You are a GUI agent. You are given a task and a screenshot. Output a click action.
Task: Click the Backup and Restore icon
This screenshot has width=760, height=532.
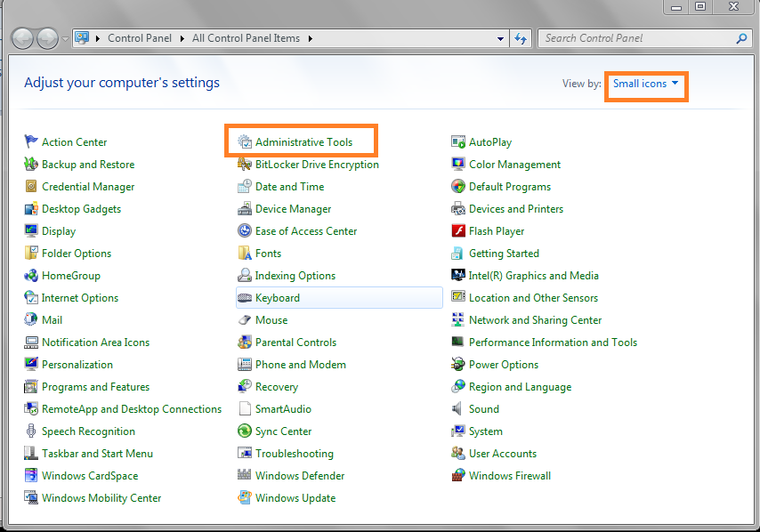[31, 164]
